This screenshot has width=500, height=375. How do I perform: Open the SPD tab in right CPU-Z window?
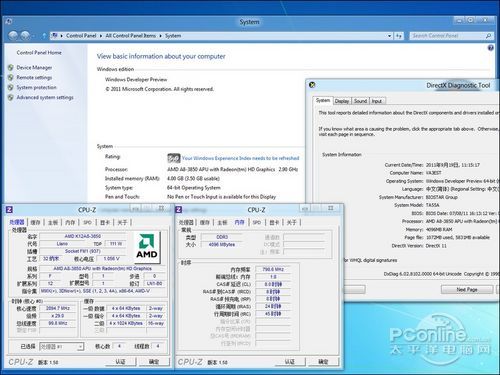[257, 222]
